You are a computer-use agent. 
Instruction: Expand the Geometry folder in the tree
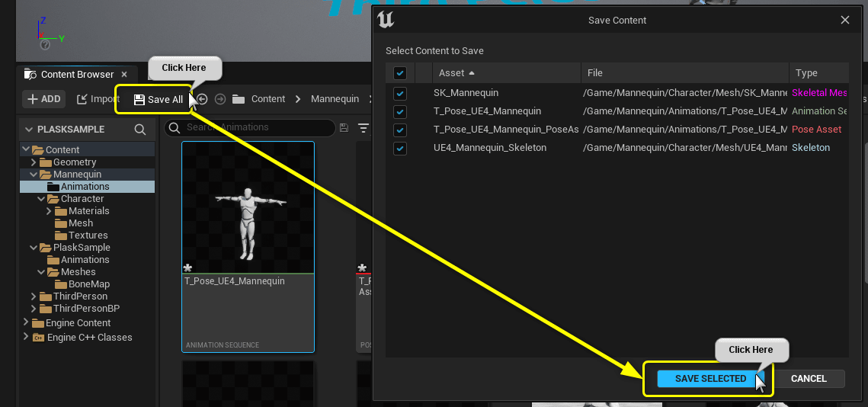click(34, 162)
